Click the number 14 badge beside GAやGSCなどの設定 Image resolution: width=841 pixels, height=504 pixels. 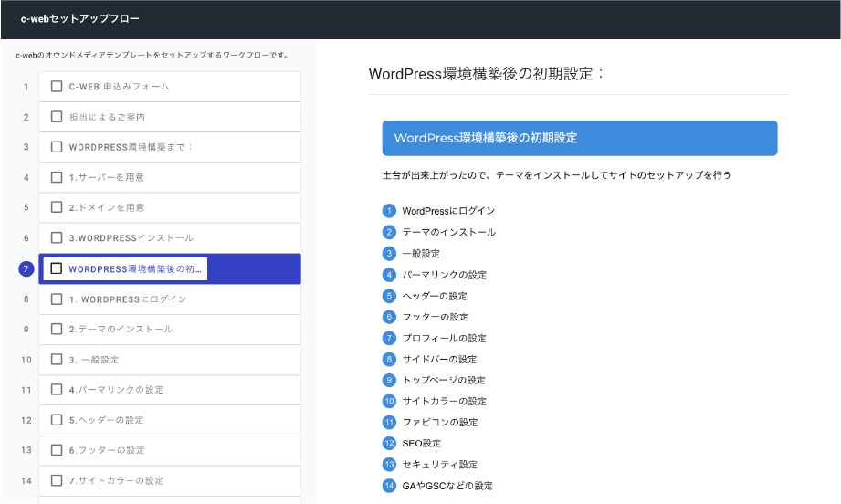(x=389, y=486)
